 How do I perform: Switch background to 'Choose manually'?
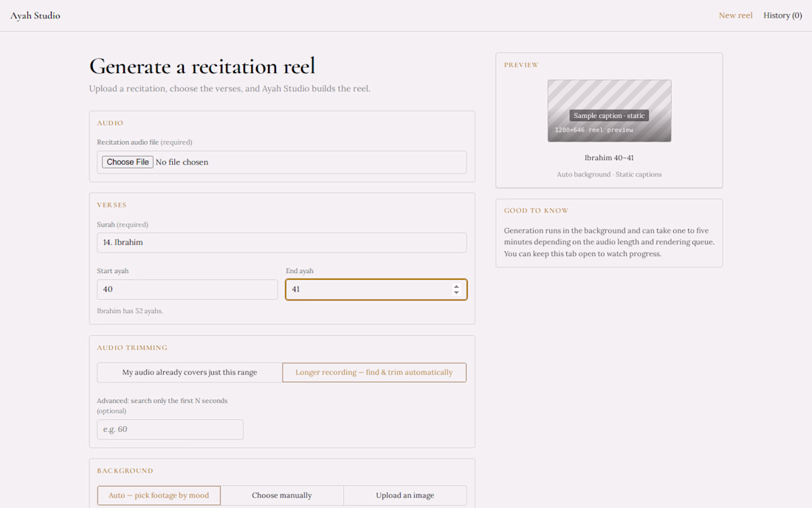pos(282,495)
